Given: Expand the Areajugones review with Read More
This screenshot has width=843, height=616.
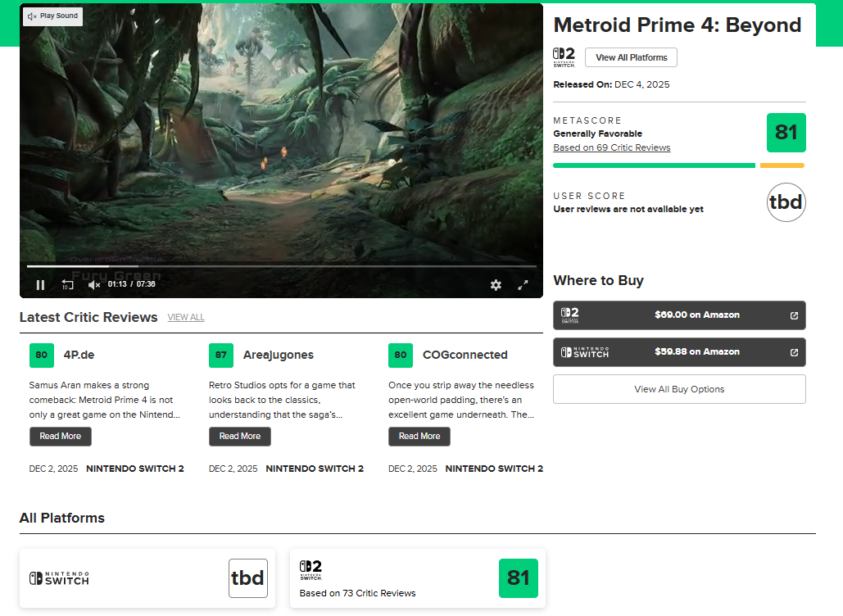Looking at the screenshot, I should (240, 437).
